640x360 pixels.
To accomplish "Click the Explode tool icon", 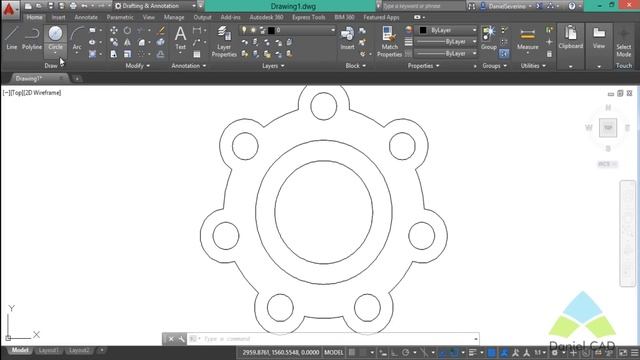I will tap(161, 42).
